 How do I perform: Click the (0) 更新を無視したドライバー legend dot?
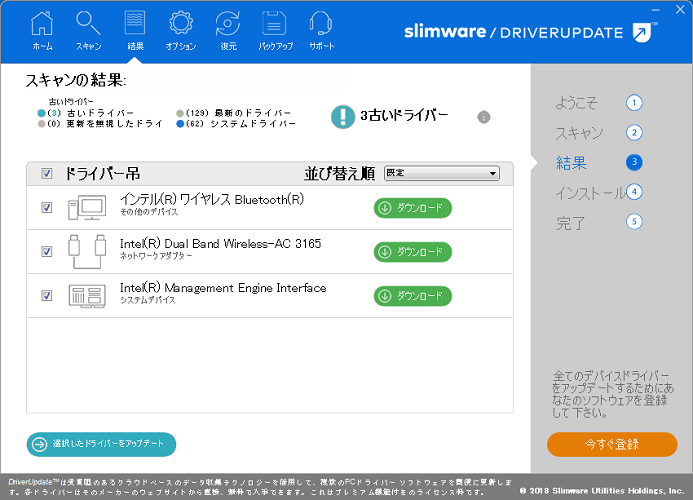point(42,124)
